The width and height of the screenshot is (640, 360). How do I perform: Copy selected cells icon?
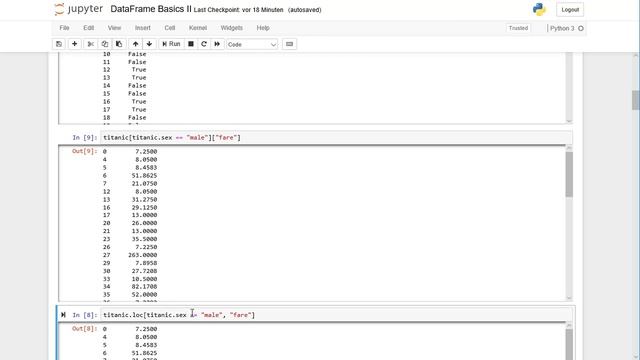tap(105, 44)
